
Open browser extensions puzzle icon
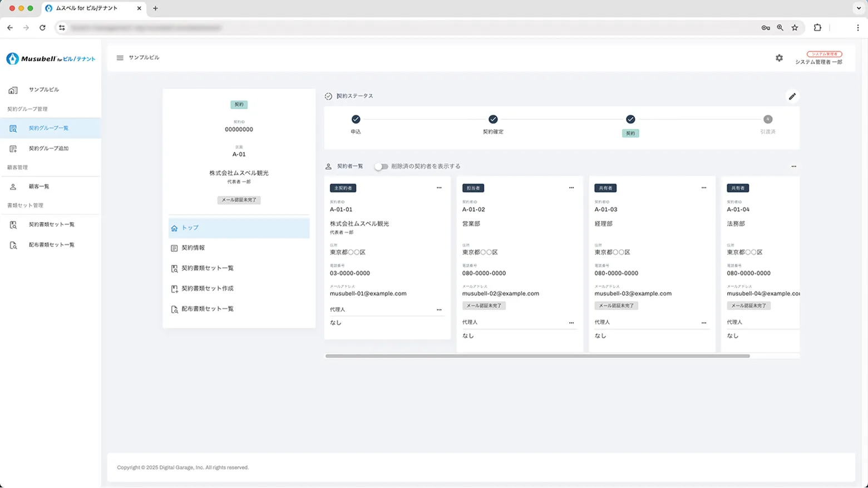coord(817,28)
